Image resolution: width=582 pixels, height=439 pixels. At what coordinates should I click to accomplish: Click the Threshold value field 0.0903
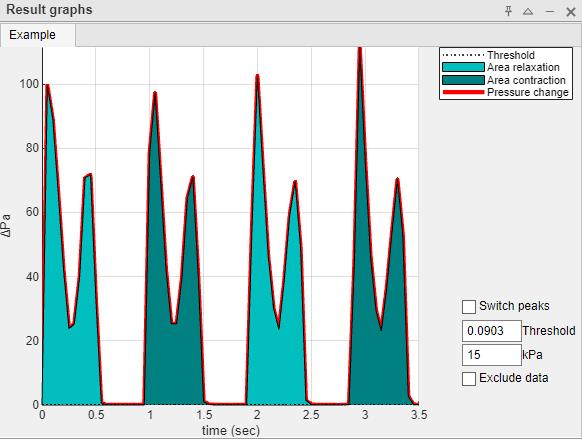pyautogui.click(x=491, y=331)
